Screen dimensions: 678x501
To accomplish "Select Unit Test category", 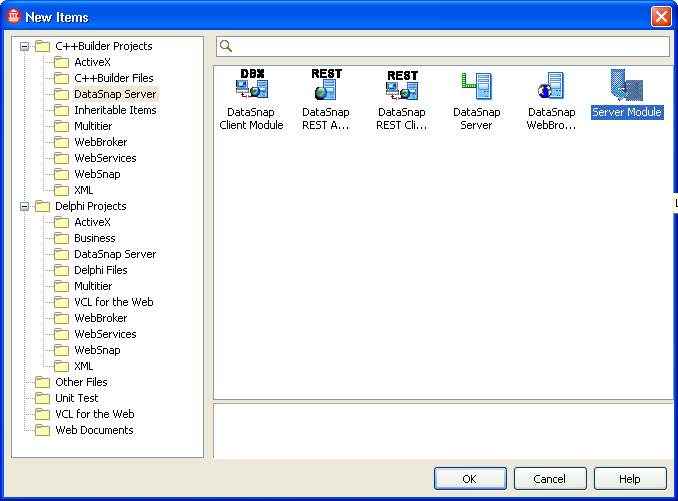I will (x=77, y=398).
